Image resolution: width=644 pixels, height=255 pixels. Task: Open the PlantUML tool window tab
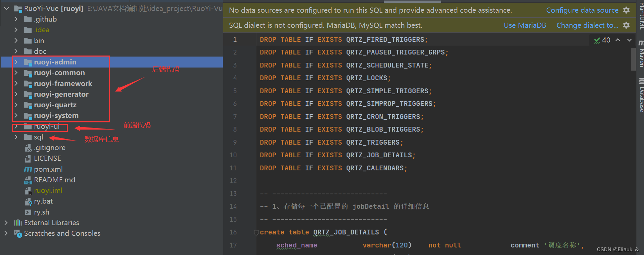(641, 15)
